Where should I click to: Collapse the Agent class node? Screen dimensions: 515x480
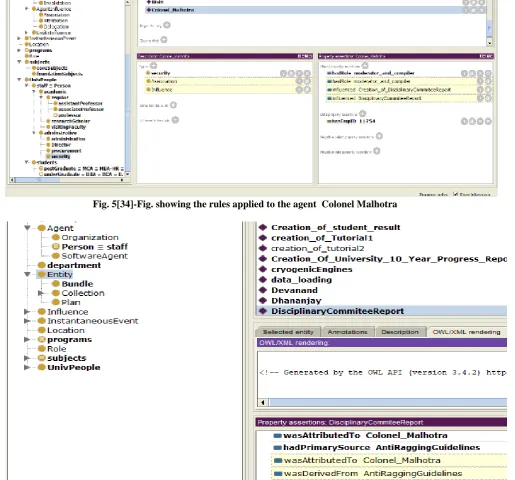coord(27,228)
